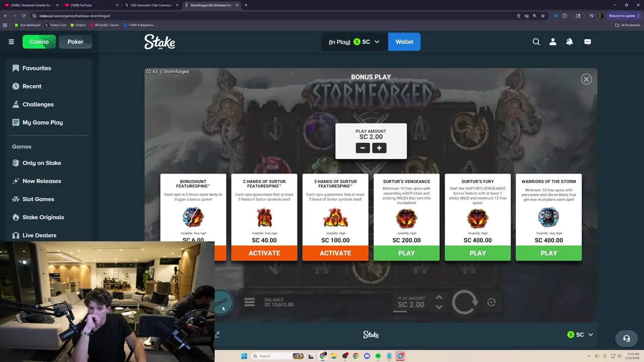Expand the SC currency selector under game
The width and height of the screenshot is (644, 362).
point(580,334)
